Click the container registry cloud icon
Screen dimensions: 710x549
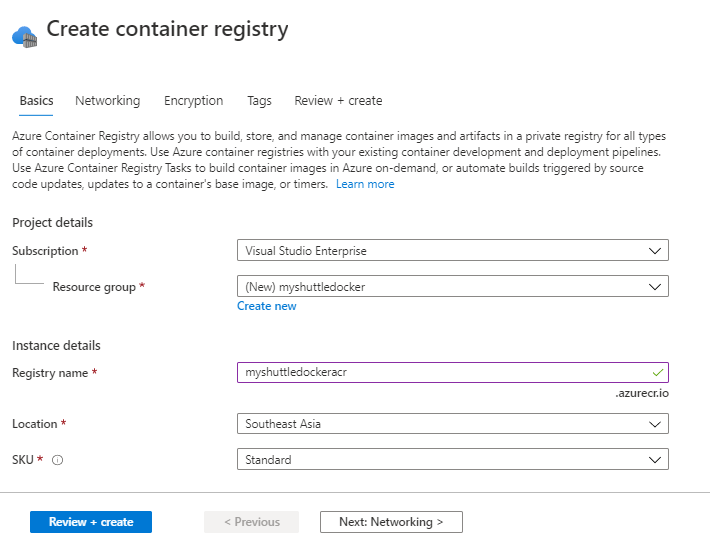pyautogui.click(x=24, y=36)
